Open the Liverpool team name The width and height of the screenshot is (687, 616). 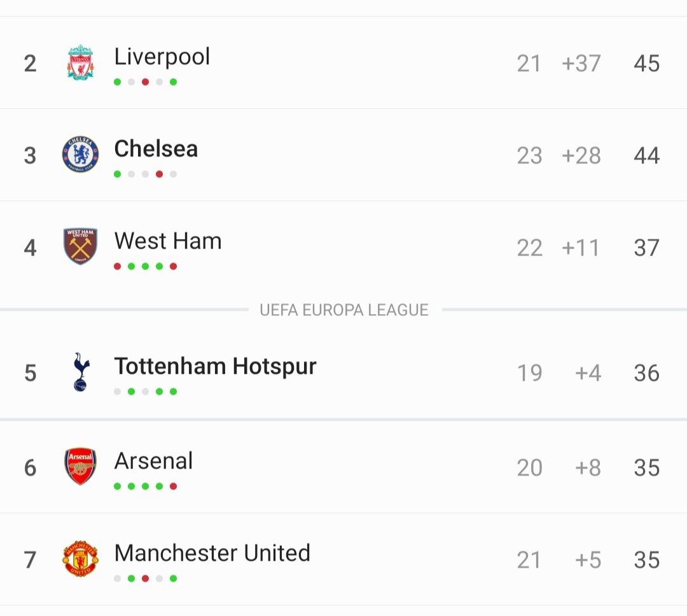coord(162,57)
